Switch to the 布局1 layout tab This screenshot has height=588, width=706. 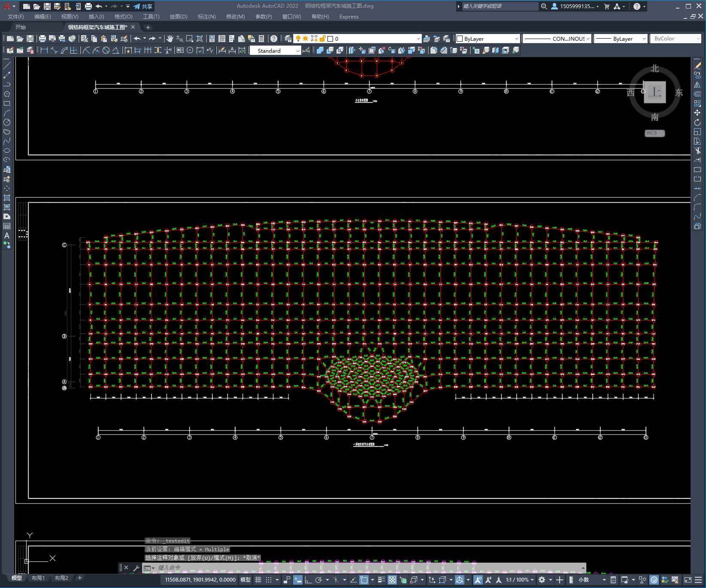pos(38,578)
